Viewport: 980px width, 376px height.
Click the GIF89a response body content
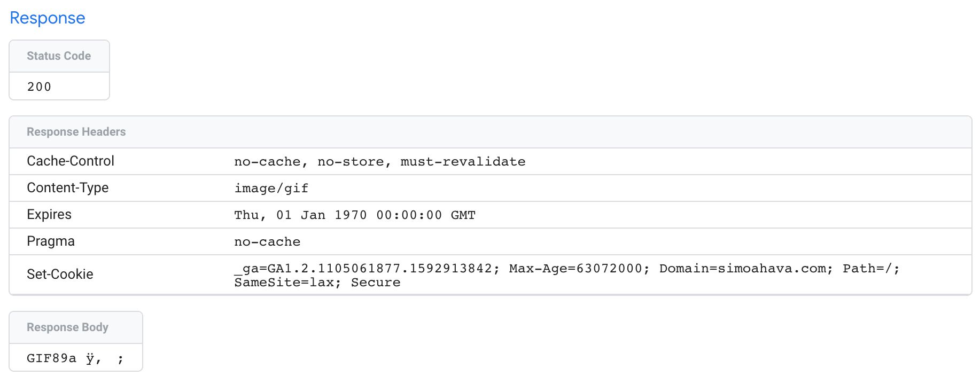pyautogui.click(x=75, y=358)
